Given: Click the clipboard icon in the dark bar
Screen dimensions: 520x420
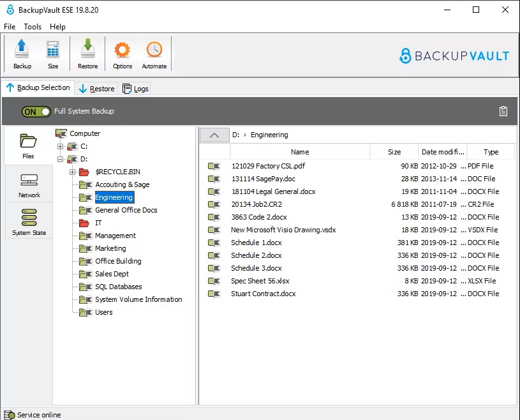Looking at the screenshot, I should click(503, 111).
